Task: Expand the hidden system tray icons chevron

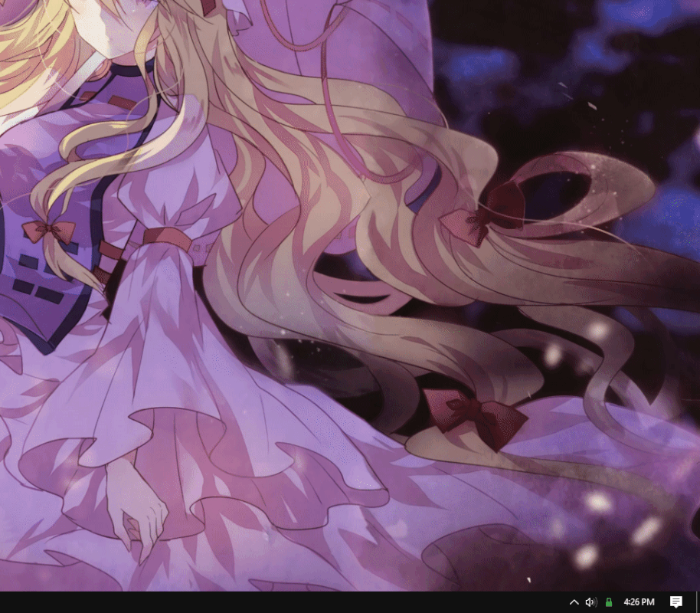Action: 574,602
